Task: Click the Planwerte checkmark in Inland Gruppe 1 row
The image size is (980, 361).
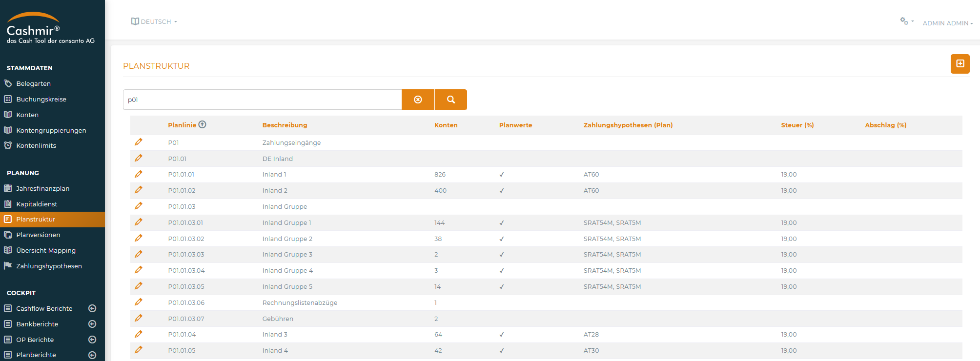Action: (502, 222)
